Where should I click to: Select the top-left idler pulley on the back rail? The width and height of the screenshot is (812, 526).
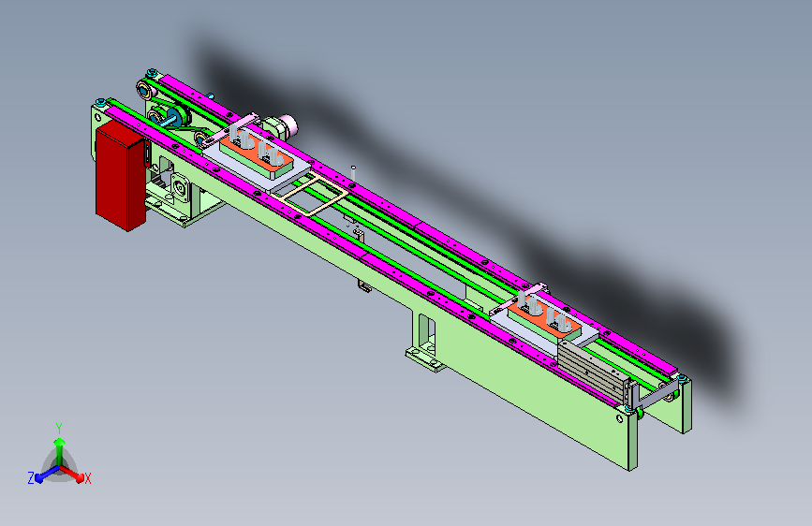(x=144, y=90)
